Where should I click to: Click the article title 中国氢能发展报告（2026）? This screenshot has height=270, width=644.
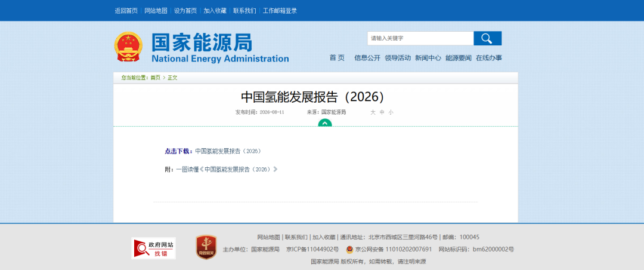[315, 97]
